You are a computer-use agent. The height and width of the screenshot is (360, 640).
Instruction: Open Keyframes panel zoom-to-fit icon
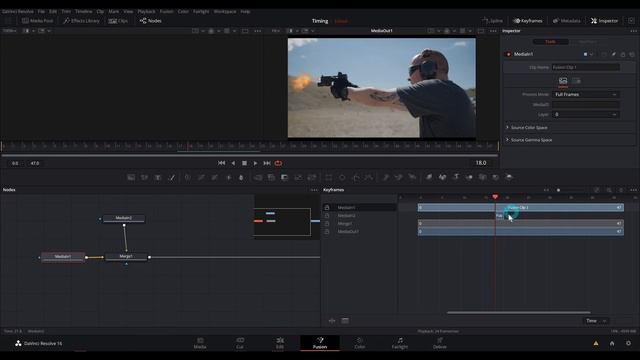point(596,190)
